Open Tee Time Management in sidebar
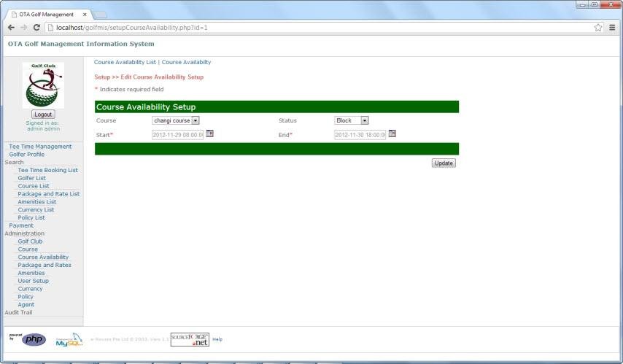623x364 pixels. (x=40, y=146)
